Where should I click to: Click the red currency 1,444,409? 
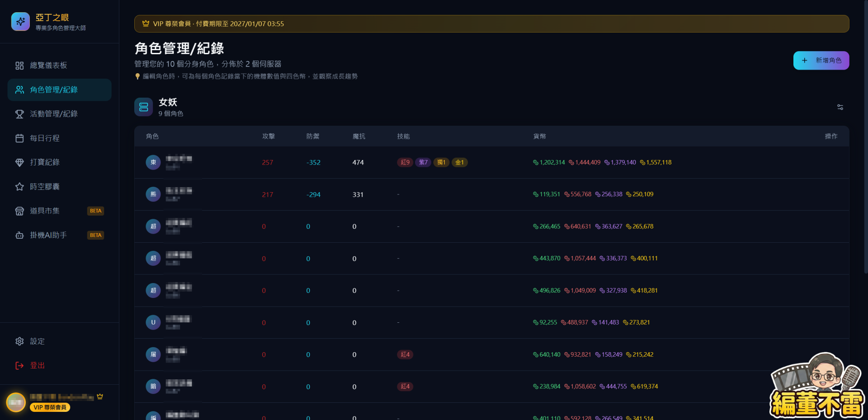[585, 162]
